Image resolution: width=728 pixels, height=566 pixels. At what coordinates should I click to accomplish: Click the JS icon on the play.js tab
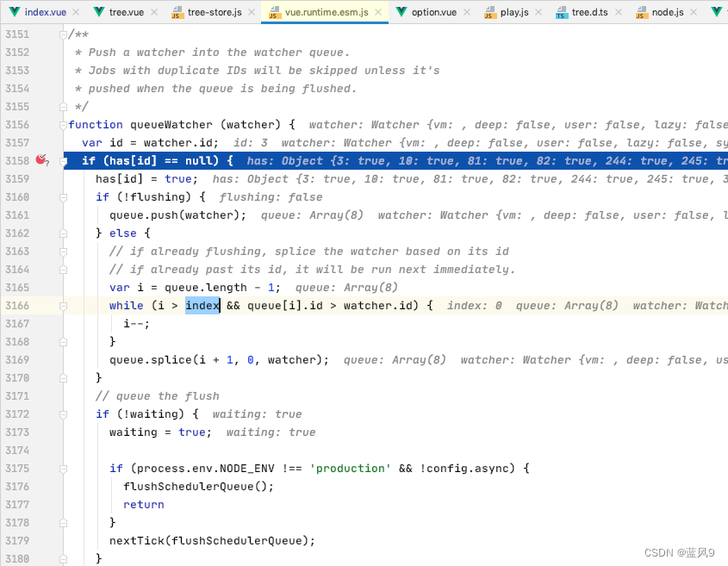[488, 13]
